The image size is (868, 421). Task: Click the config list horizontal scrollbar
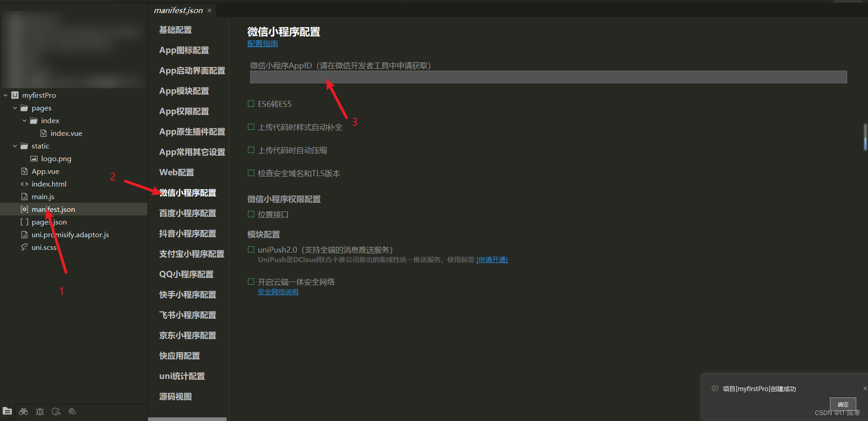click(x=187, y=419)
